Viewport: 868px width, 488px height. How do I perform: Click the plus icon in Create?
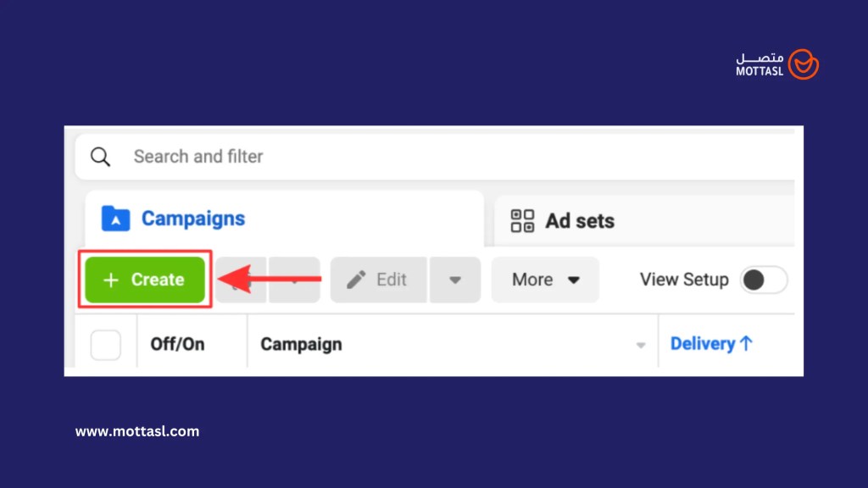coord(111,280)
